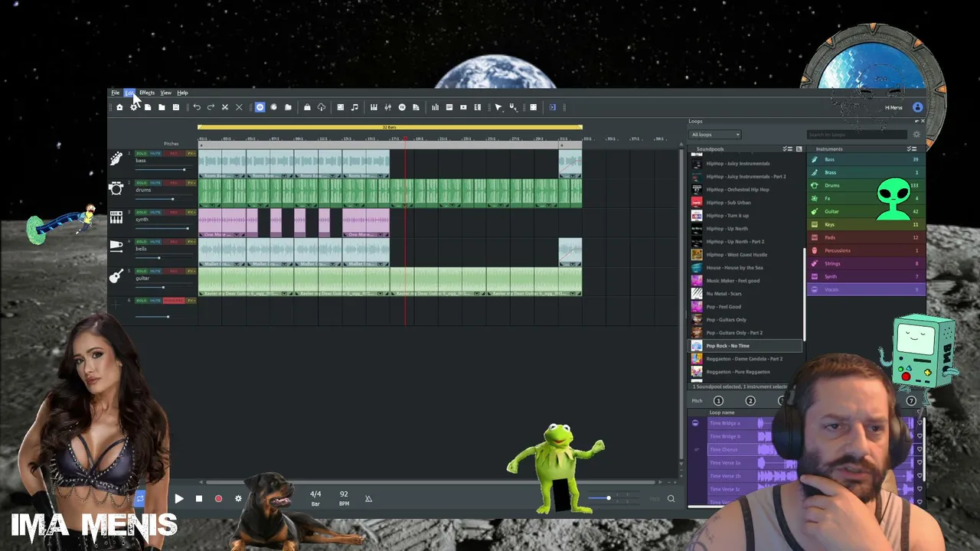980x551 pixels.
Task: Undo the last action
Action: 197,107
